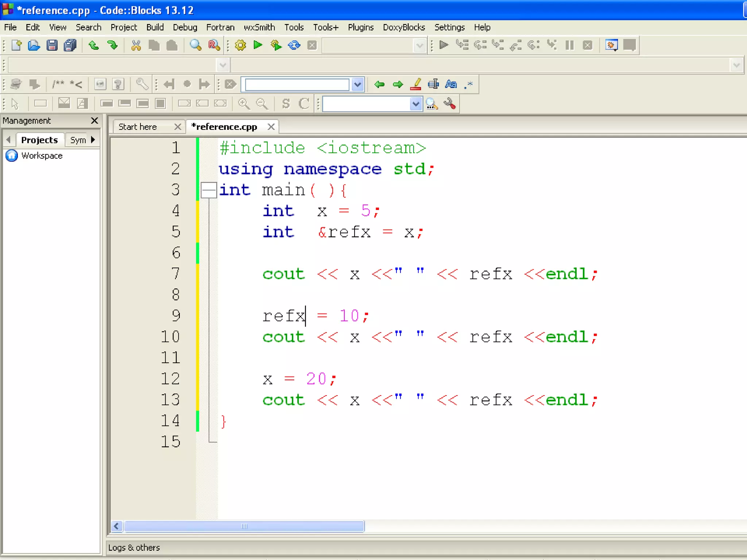Viewport: 747px width, 560px height.
Task: Click the Cut scissors icon
Action: click(x=136, y=45)
